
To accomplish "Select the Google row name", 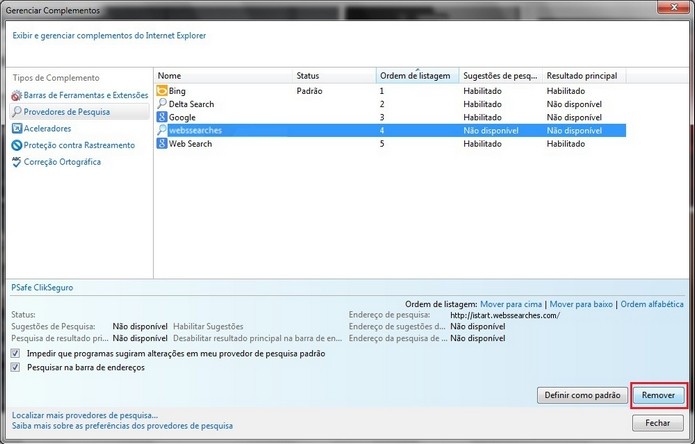I will pos(182,117).
